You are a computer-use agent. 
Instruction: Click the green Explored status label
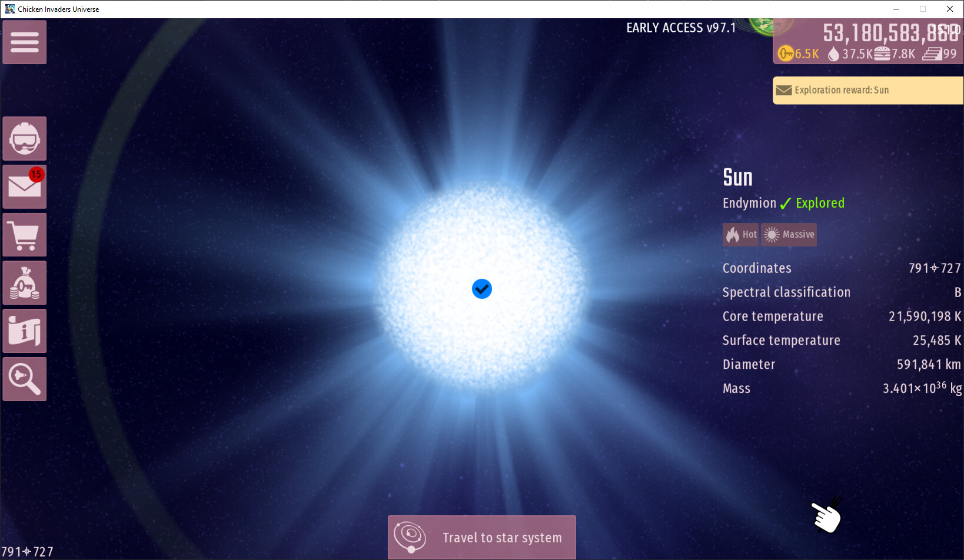click(x=819, y=203)
